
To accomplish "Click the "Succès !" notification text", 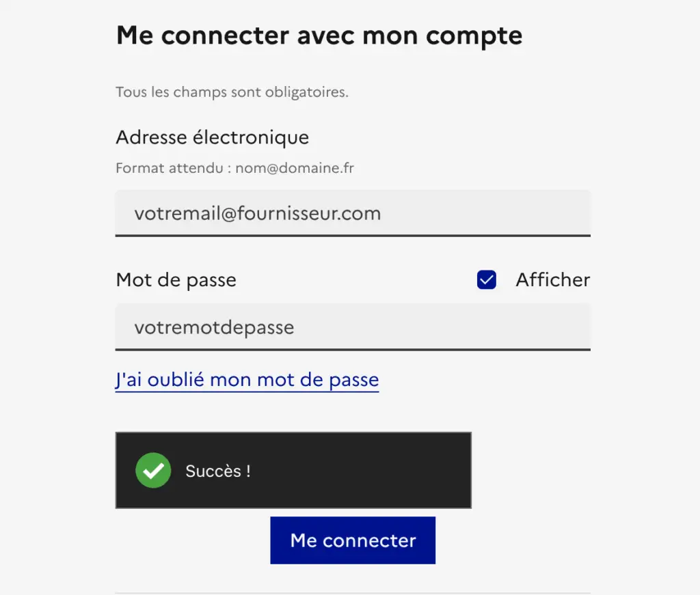I will pyautogui.click(x=218, y=471).
